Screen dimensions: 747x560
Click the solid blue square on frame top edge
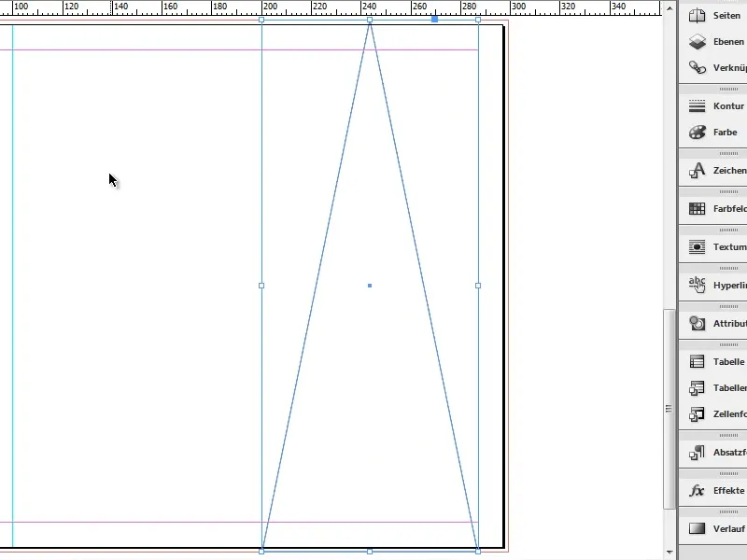pyautogui.click(x=434, y=20)
